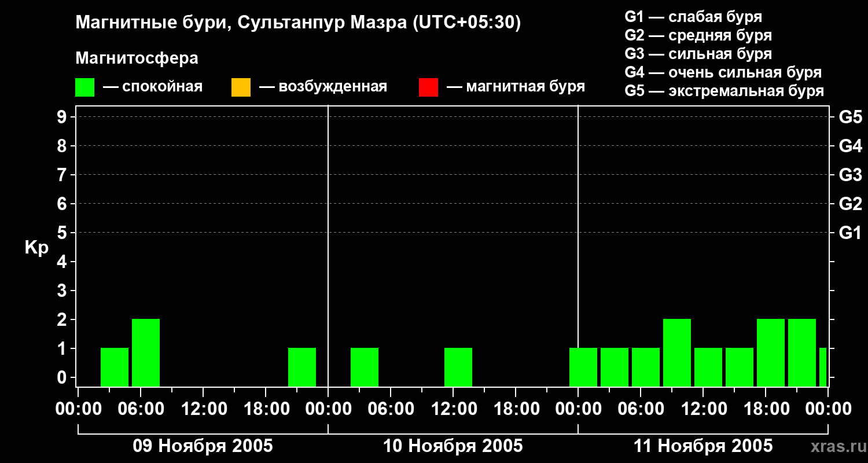
Task: Select the first Kp 2 bar on 11 November
Action: click(x=677, y=352)
